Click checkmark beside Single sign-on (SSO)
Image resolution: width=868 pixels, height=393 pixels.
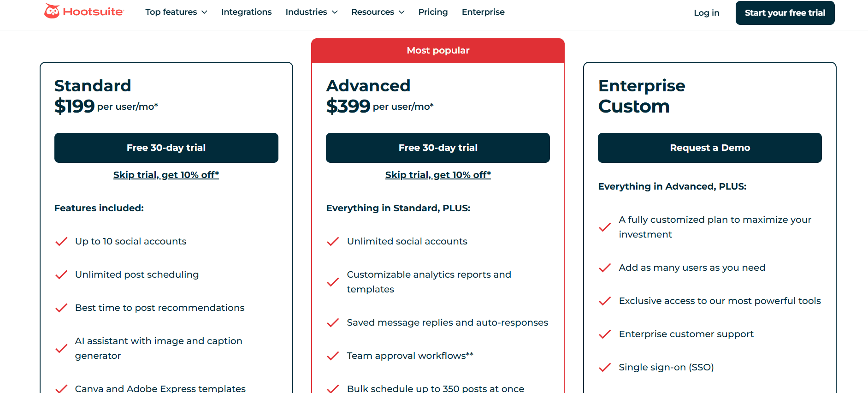point(605,368)
